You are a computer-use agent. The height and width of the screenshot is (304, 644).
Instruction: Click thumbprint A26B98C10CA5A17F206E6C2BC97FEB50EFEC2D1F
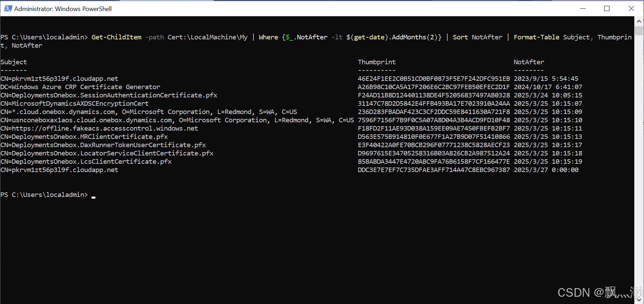click(434, 87)
